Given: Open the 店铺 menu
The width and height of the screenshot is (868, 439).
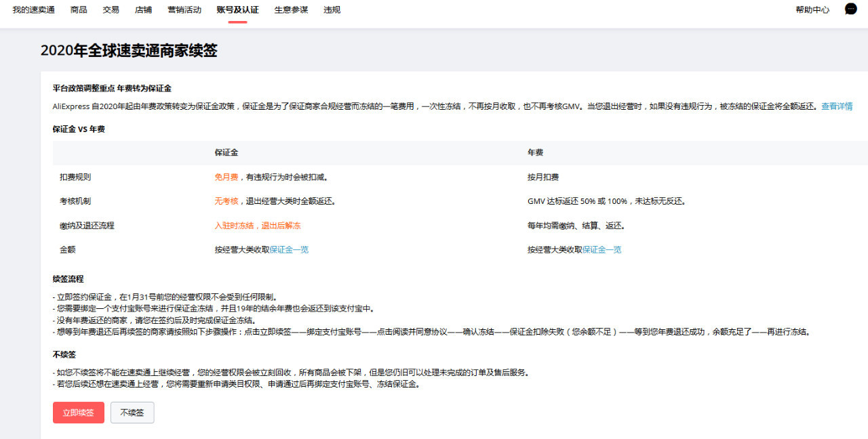Looking at the screenshot, I should click(x=143, y=9).
